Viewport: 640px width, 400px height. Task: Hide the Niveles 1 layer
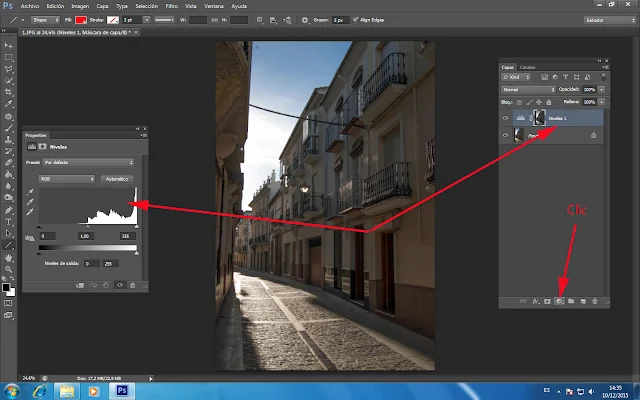[505, 117]
